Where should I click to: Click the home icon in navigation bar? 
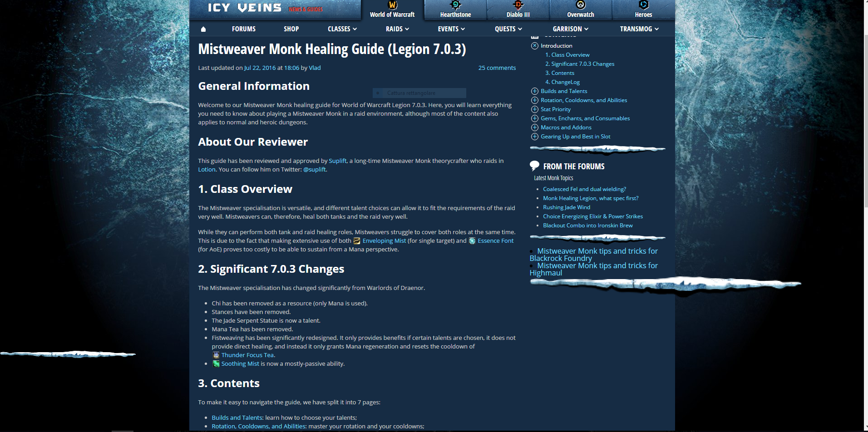[x=203, y=29]
